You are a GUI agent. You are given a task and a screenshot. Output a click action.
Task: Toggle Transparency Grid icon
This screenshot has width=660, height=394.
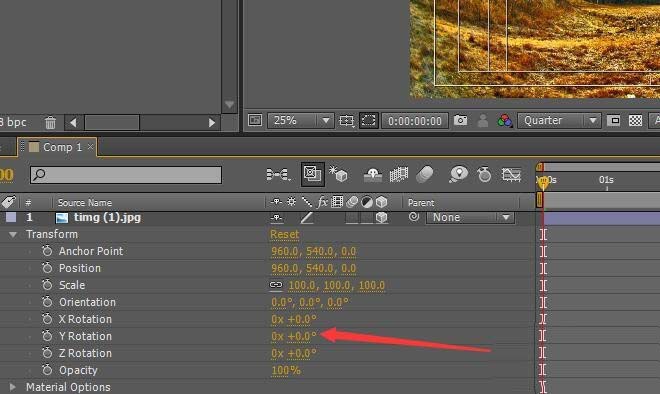click(x=635, y=121)
